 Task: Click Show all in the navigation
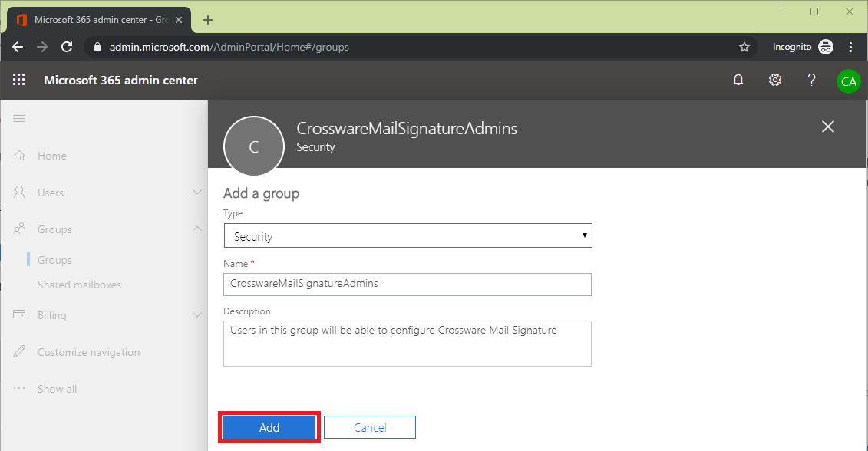57,388
